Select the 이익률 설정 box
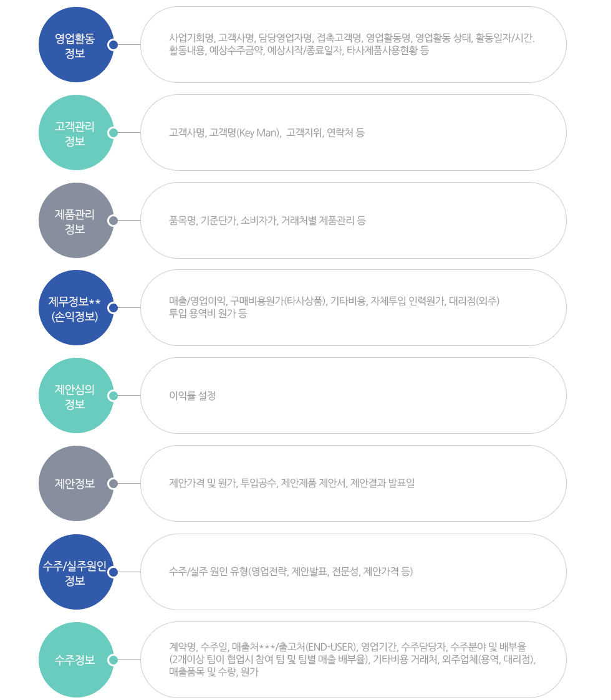This screenshot has height=700, width=611. [353, 396]
